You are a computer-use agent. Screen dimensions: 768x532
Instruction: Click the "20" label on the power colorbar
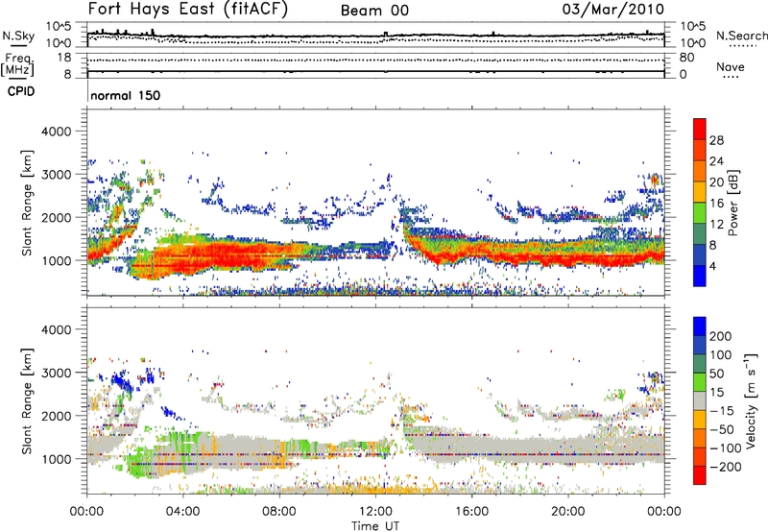716,182
